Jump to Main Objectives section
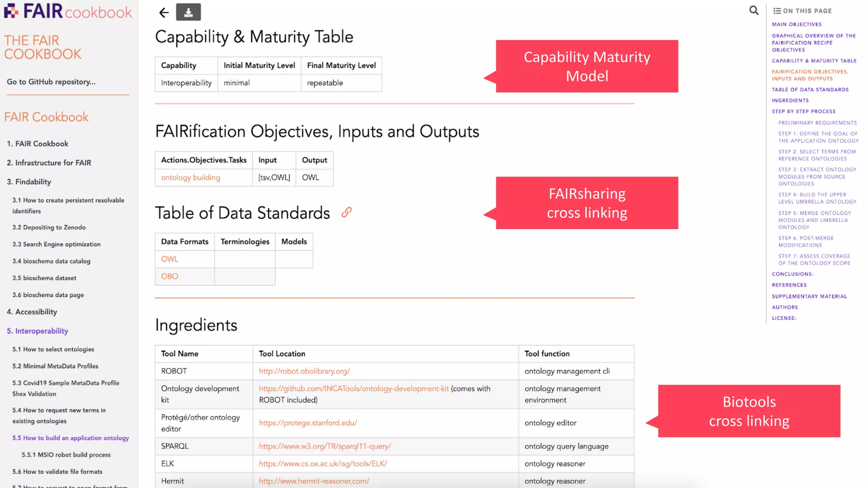868x488 pixels. coord(796,25)
